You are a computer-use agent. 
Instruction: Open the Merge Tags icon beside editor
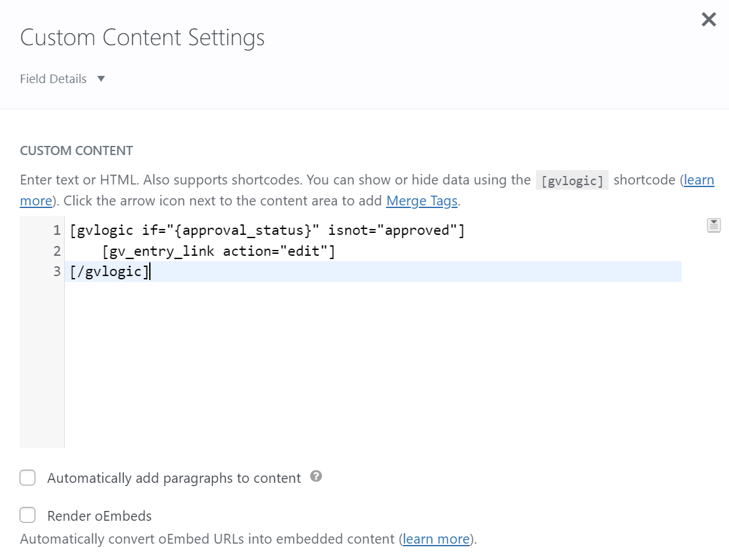click(713, 226)
